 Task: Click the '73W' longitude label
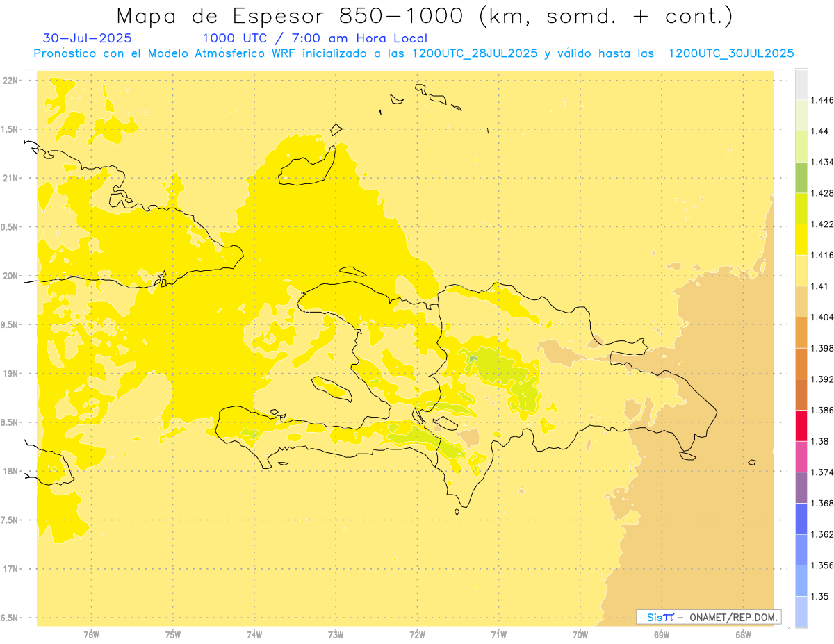click(336, 635)
